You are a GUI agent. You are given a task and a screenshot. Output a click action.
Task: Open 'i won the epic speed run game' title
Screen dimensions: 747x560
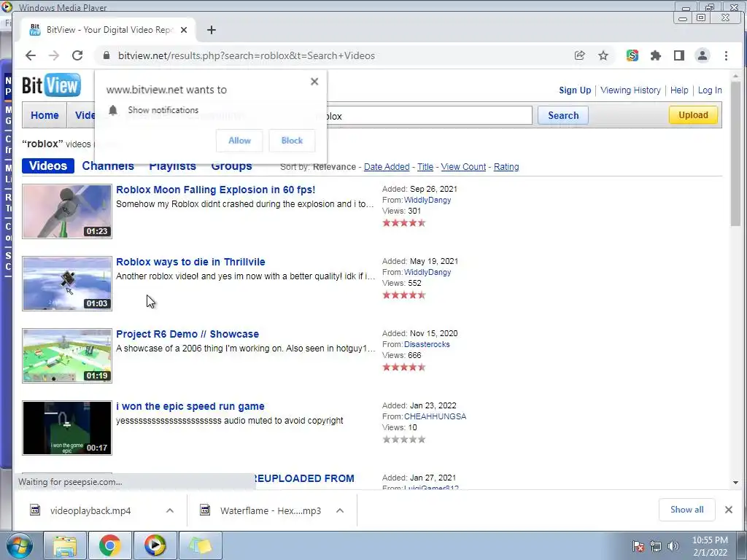[190, 406]
